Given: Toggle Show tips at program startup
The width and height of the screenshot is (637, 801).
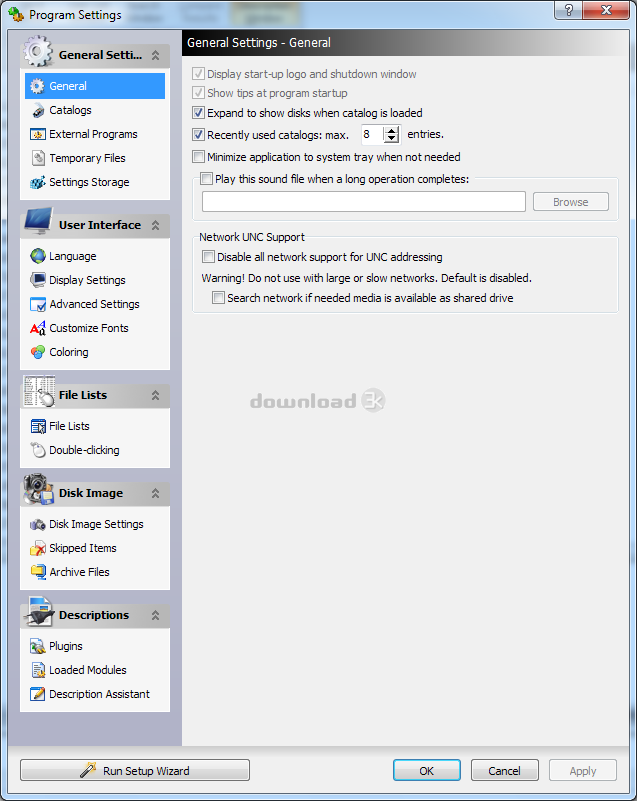Looking at the screenshot, I should click(199, 92).
